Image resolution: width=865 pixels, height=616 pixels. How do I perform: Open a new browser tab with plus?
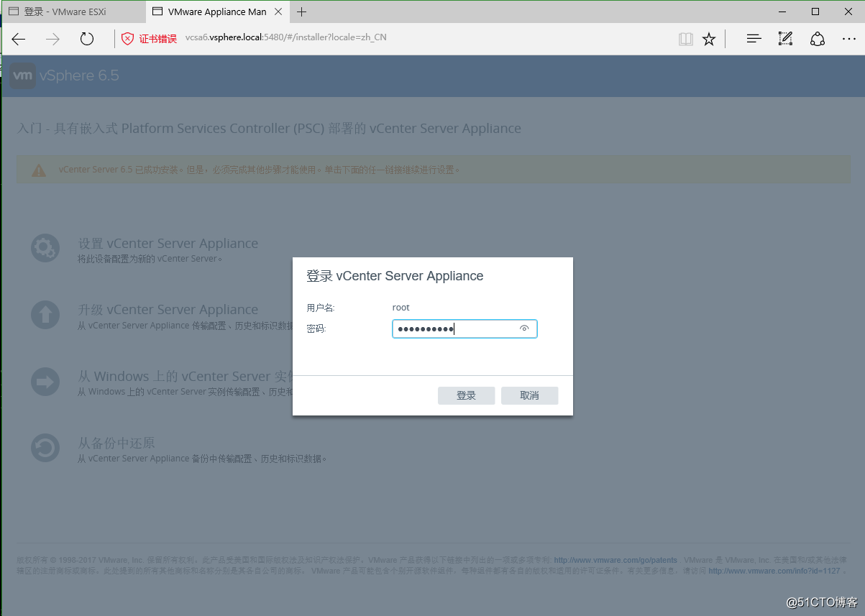[301, 12]
